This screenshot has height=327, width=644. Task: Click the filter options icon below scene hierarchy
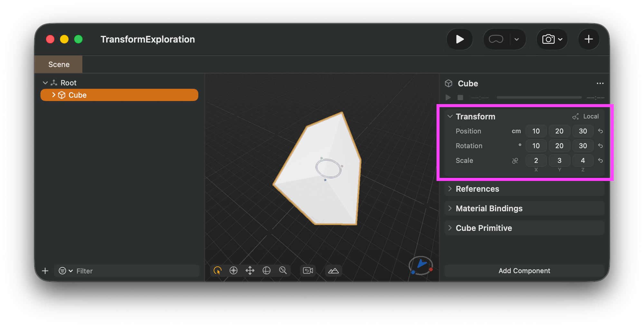click(63, 271)
